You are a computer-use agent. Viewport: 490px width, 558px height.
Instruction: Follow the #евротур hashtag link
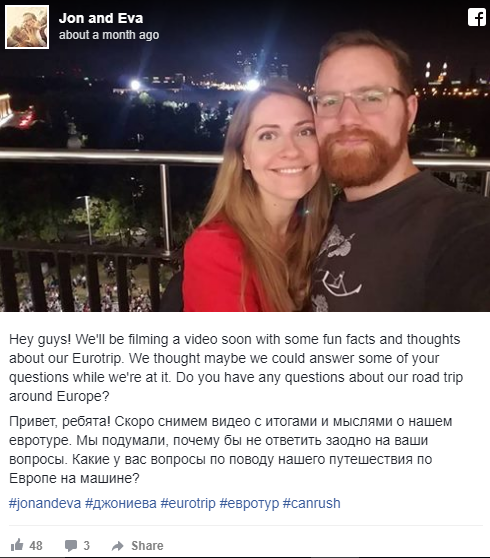[249, 503]
